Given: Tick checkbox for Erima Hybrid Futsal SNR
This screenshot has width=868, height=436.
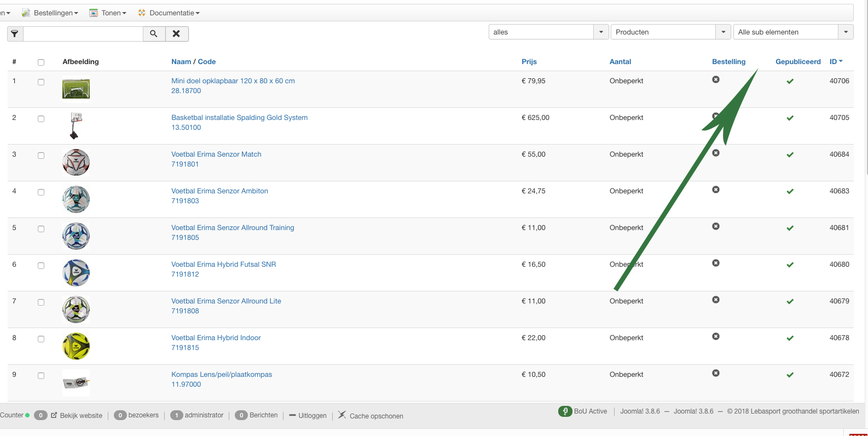Looking at the screenshot, I should [x=41, y=266].
